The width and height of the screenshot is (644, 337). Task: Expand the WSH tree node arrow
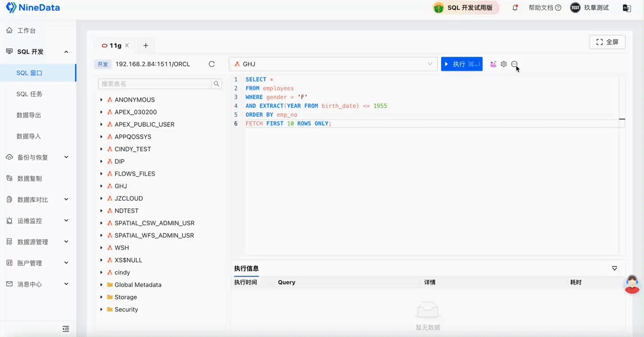coord(101,248)
